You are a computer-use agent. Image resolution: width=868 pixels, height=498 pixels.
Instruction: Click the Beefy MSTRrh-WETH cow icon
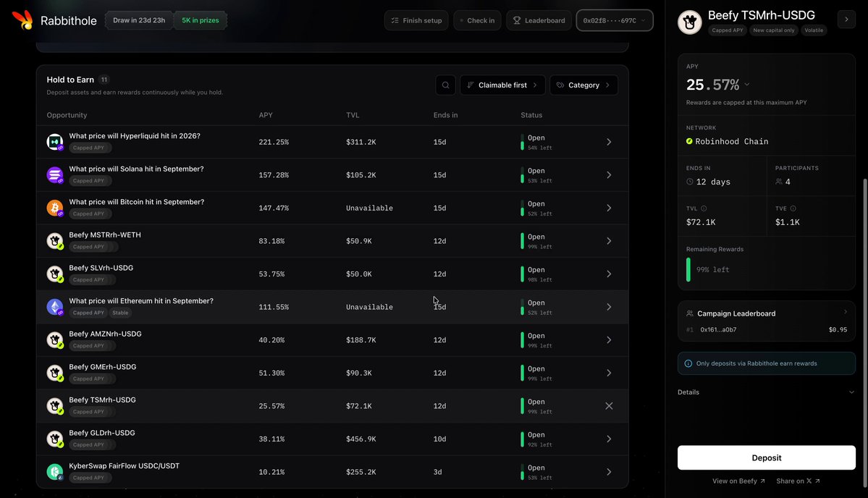click(55, 241)
